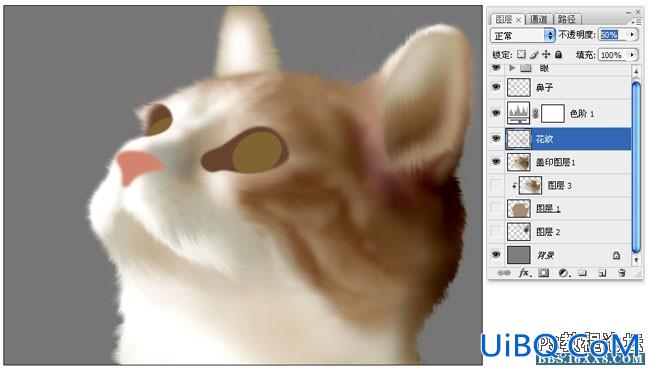Click the 眼 group folder icon

526,68
